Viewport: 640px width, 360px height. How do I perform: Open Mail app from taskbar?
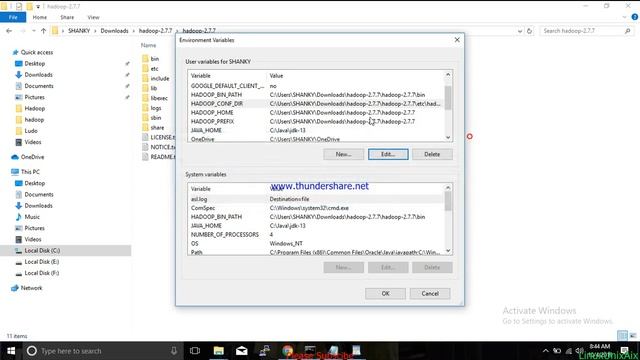(x=242, y=351)
